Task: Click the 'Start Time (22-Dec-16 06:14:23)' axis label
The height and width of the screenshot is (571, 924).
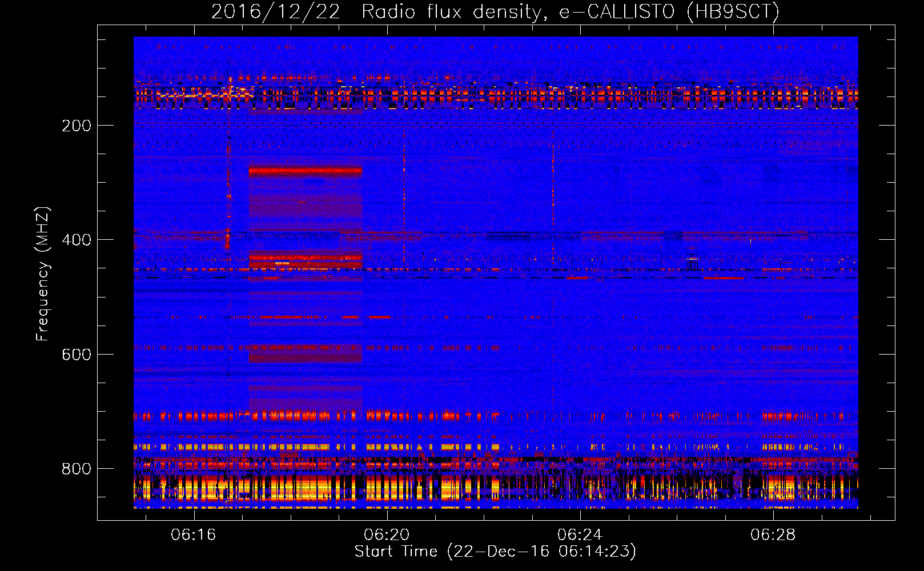Action: pyautogui.click(x=495, y=552)
